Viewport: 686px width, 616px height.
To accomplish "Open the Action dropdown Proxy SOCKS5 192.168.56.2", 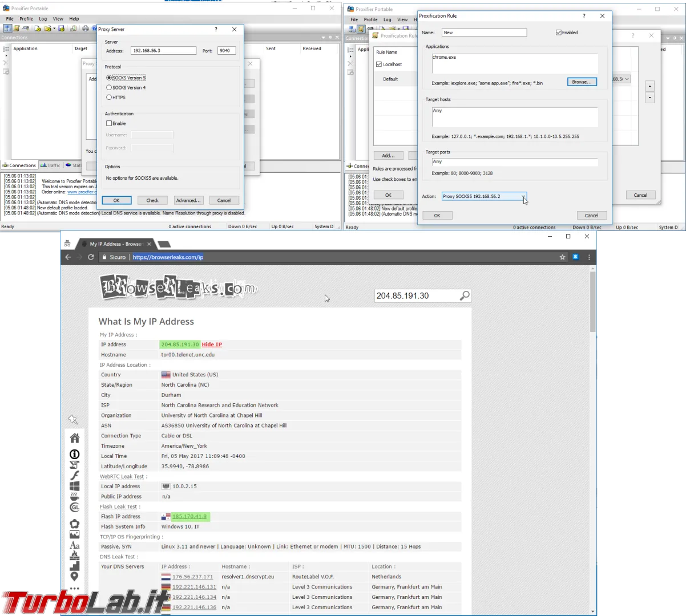I will [484, 196].
